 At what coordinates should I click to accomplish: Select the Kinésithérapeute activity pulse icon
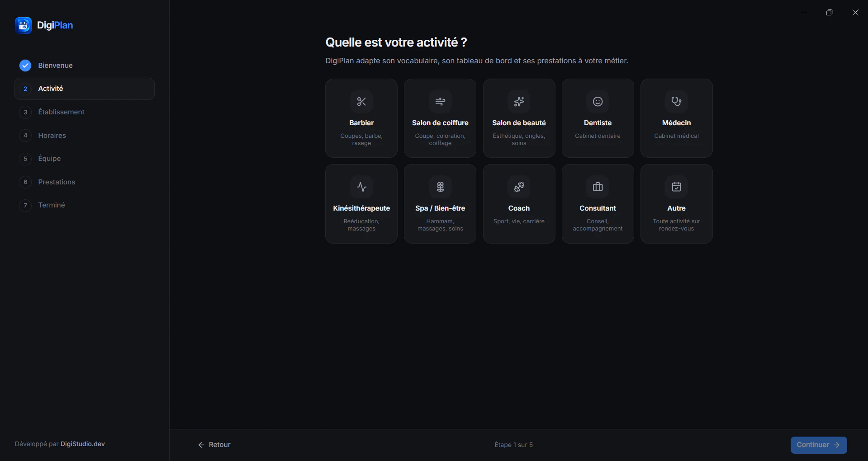point(361,187)
